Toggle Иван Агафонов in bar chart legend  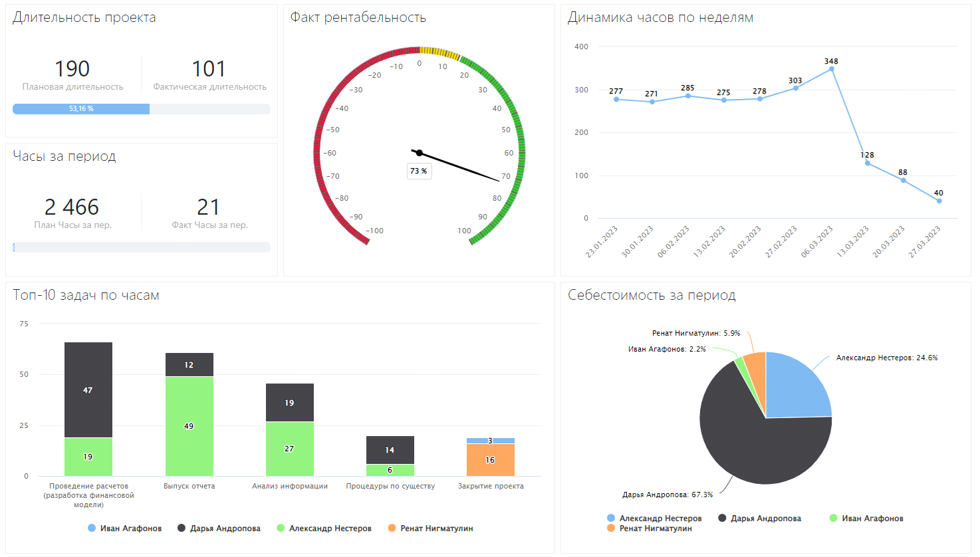coord(125,528)
